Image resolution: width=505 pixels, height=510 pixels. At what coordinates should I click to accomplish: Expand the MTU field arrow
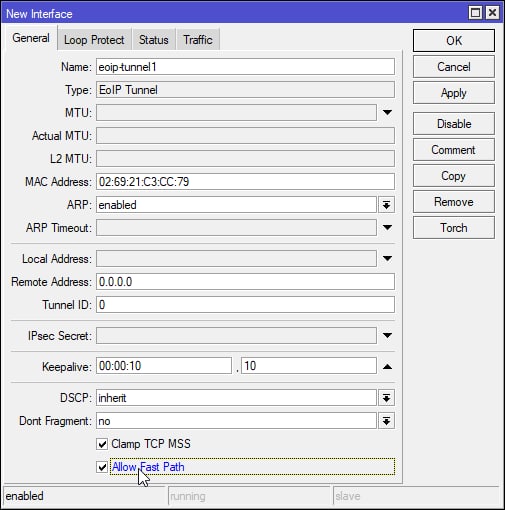pos(387,113)
